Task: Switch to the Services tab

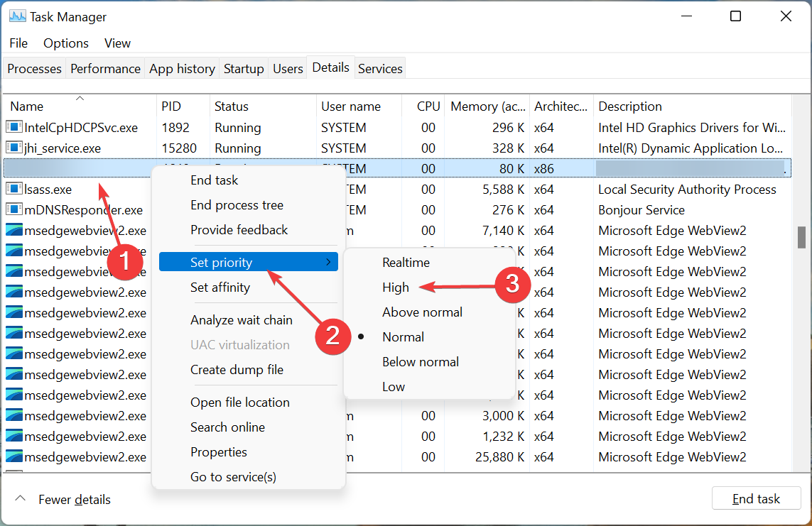Action: pyautogui.click(x=380, y=68)
